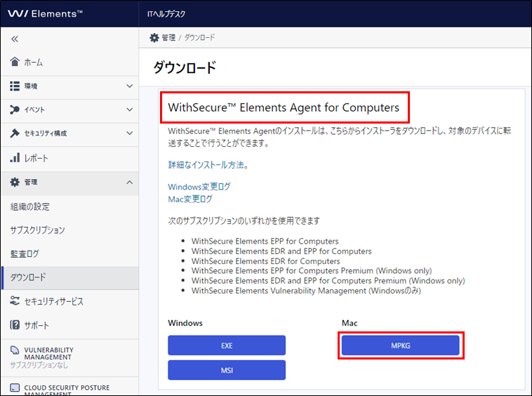Click the Cloud Security Posture Management icon
This screenshot has height=396, width=532.
(x=15, y=388)
